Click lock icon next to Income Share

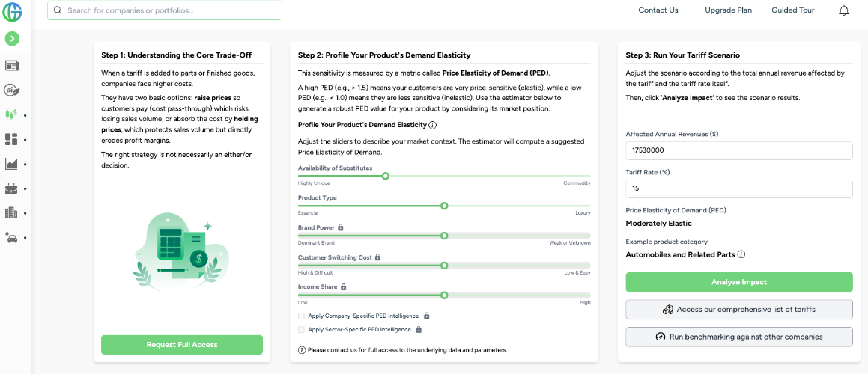click(x=343, y=287)
